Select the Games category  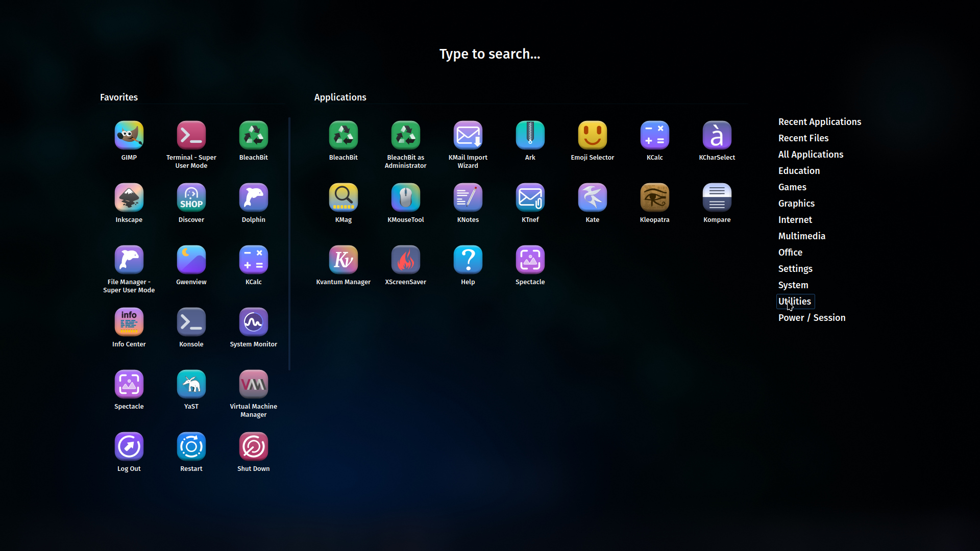[792, 187]
